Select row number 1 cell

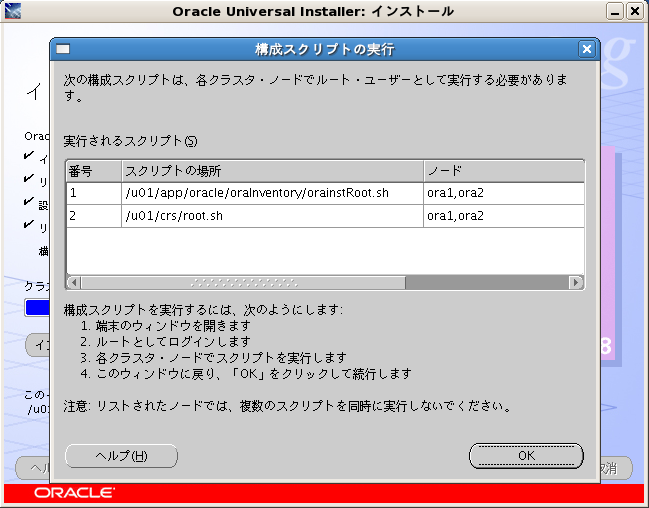pos(94,193)
